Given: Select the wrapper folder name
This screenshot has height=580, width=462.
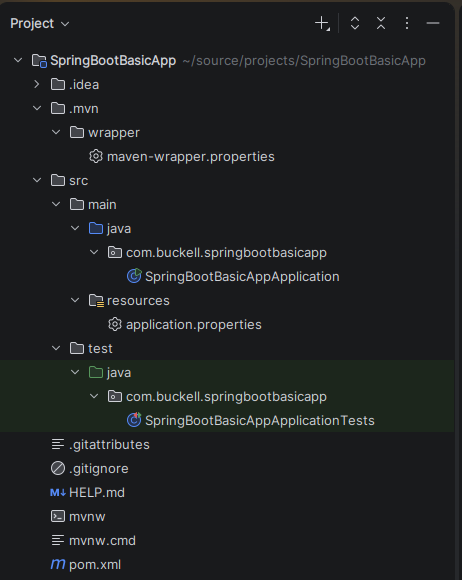Looking at the screenshot, I should pos(114,133).
